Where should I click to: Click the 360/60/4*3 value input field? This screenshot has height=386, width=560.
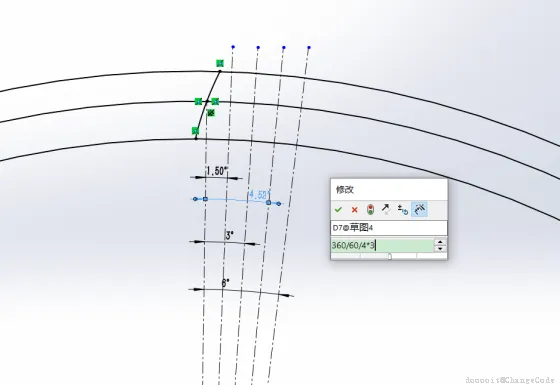[x=382, y=245]
